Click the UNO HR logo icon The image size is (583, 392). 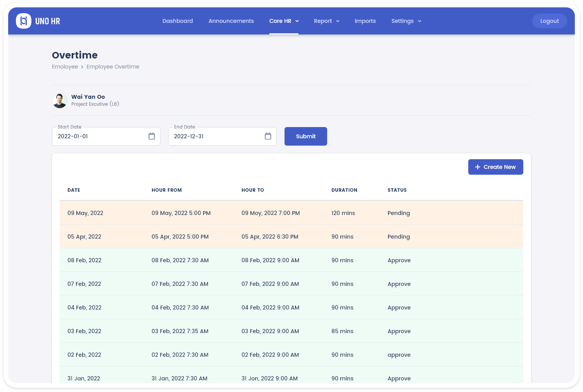coord(24,21)
